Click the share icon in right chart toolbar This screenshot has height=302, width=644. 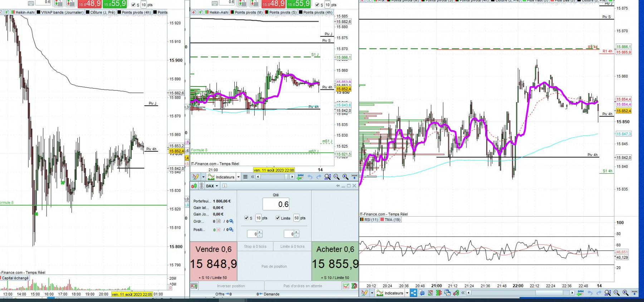(413, 293)
